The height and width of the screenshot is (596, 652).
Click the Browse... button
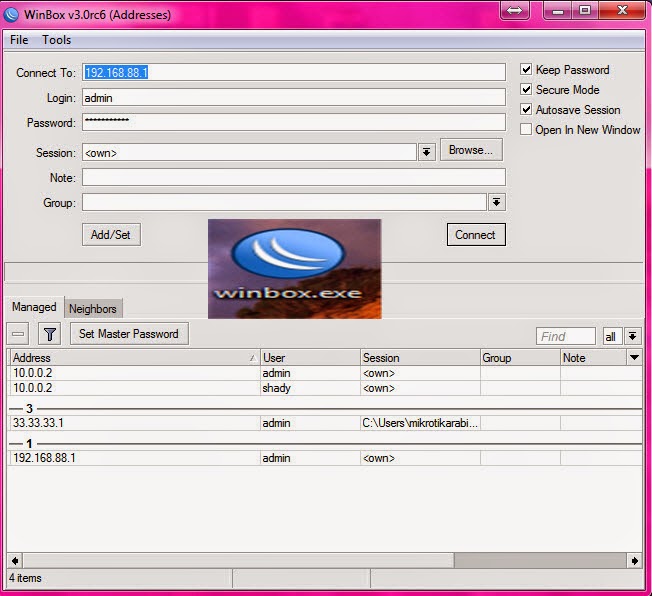[471, 150]
